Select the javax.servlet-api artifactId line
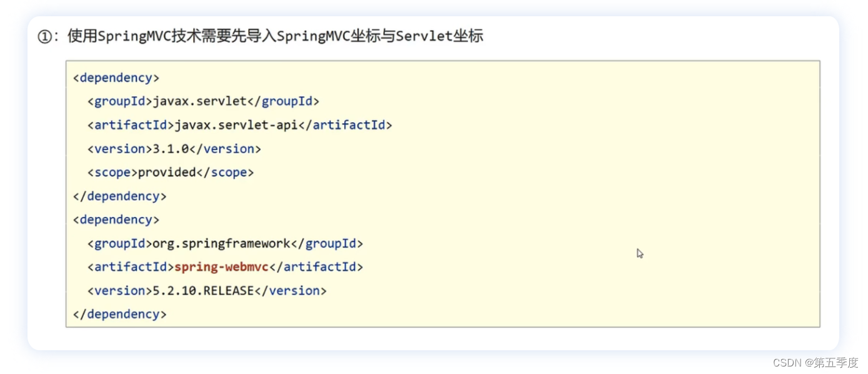 [x=240, y=125]
